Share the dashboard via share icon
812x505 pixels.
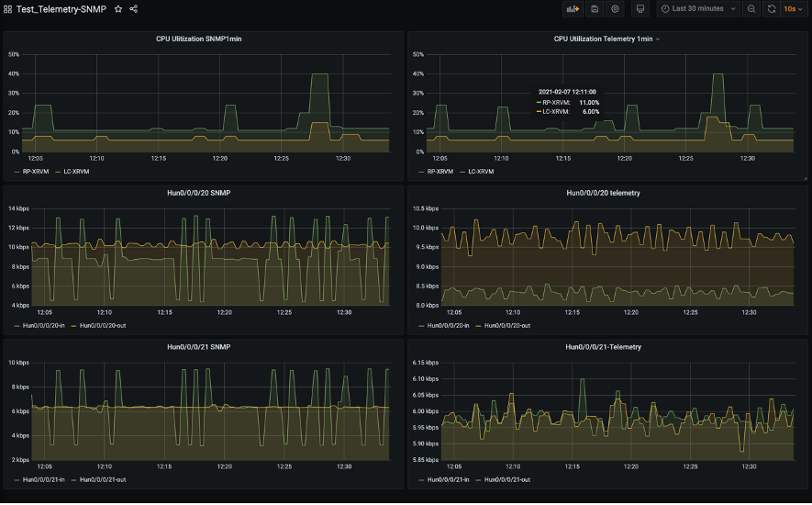point(134,9)
